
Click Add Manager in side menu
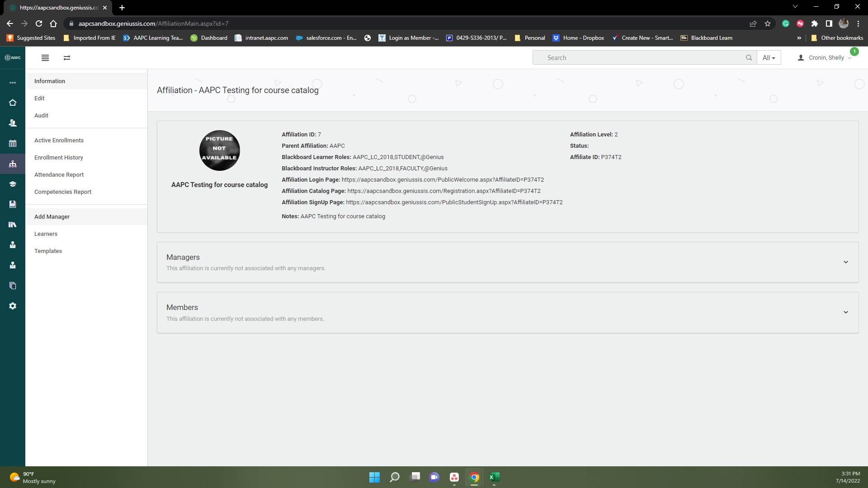point(52,217)
